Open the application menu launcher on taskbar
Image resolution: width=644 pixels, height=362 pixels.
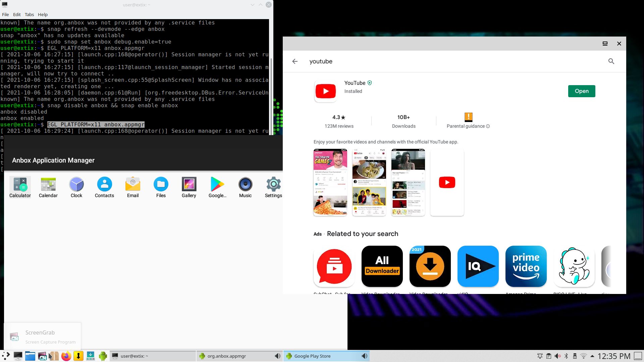click(x=6, y=356)
